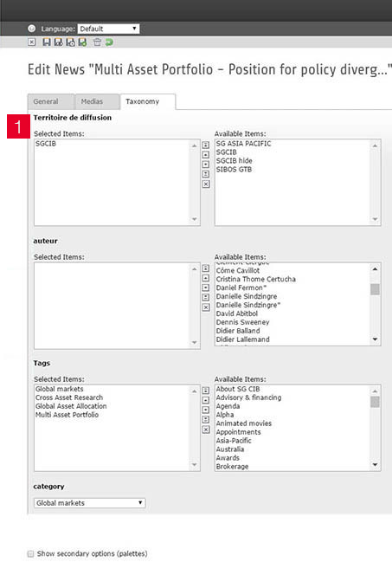Click Save and close document icon
This screenshot has height=562, width=392.
coord(71,42)
